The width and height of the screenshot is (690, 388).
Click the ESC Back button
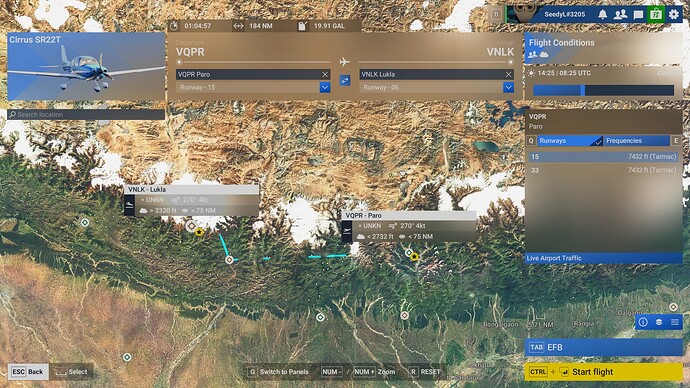(x=28, y=372)
